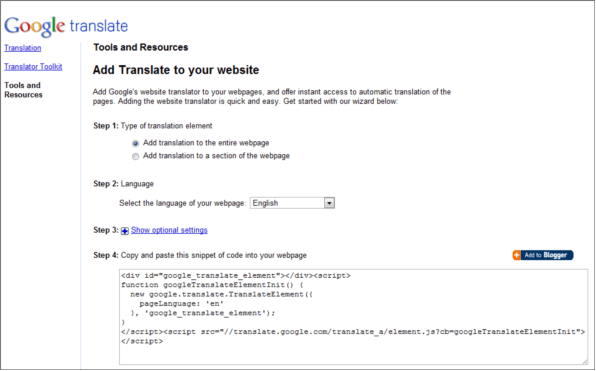Click the pageLanguage: 'en' code line

181,304
